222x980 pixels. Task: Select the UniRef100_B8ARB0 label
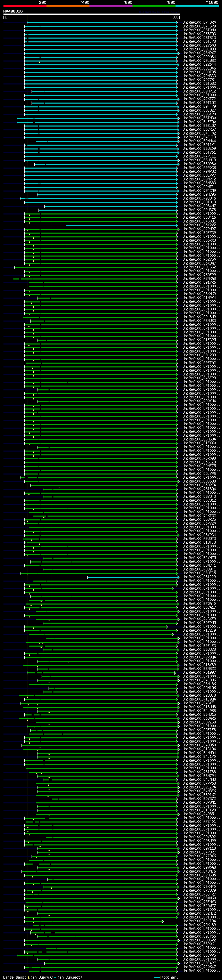pos(199,164)
